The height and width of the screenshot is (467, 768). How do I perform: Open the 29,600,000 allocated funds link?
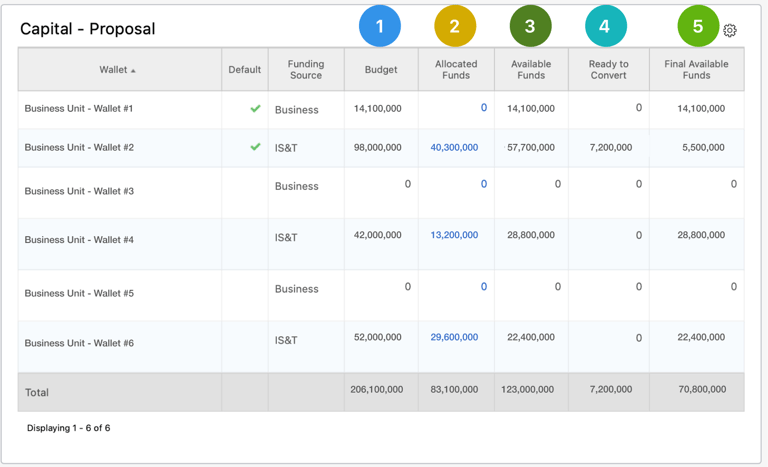pyautogui.click(x=454, y=337)
